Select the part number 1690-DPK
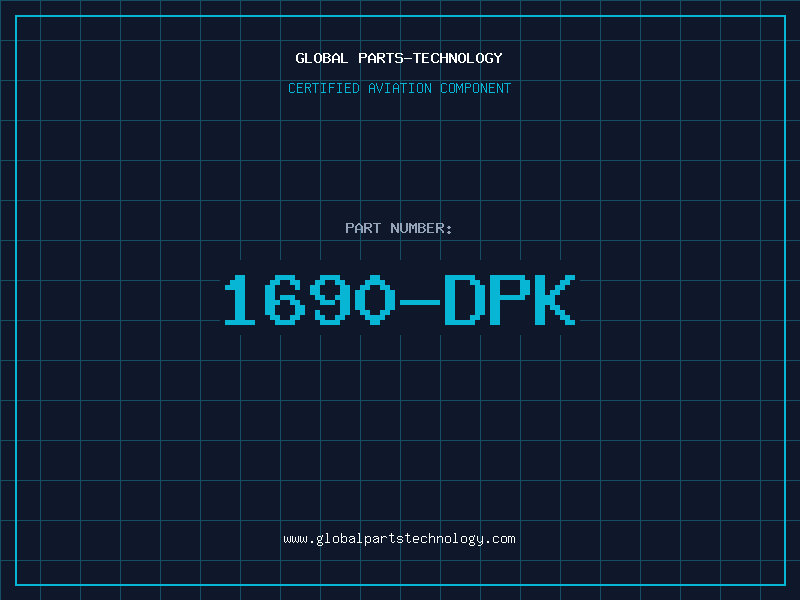 tap(400, 299)
